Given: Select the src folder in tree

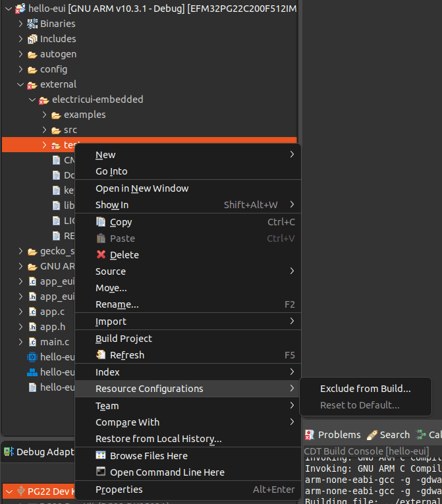Looking at the screenshot, I should [70, 130].
